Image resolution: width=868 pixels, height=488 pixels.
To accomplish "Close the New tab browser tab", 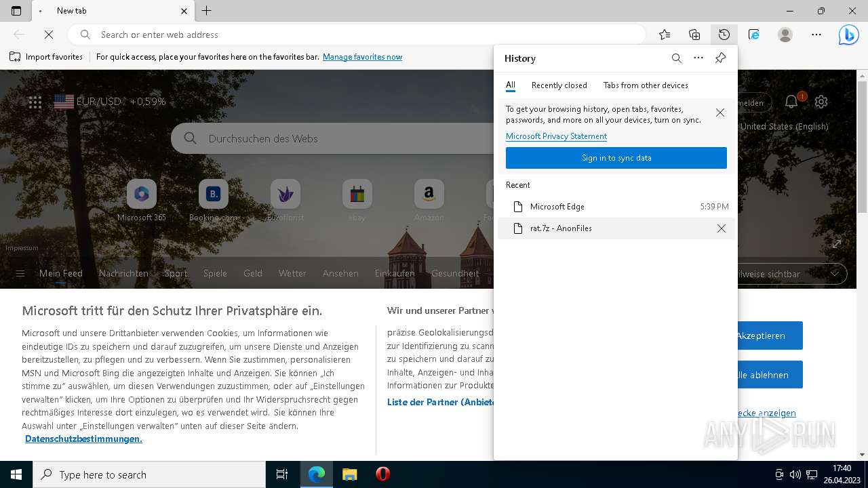I will [184, 11].
